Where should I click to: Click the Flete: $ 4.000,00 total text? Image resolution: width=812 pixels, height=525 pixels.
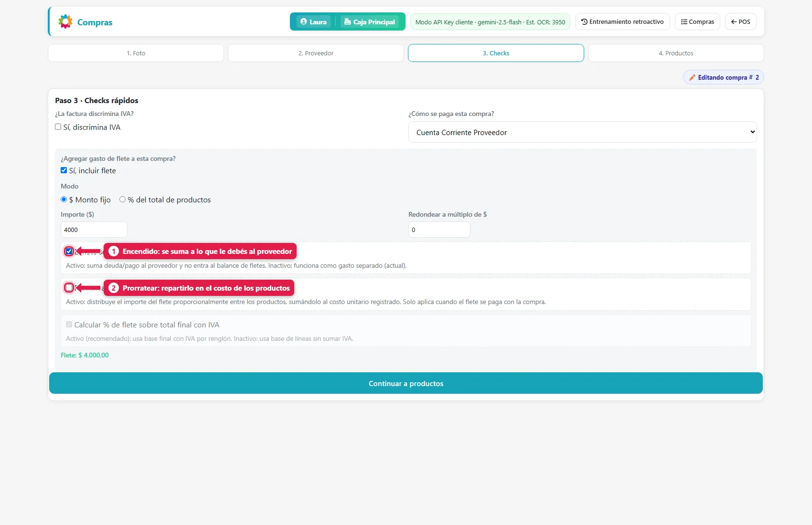click(85, 355)
